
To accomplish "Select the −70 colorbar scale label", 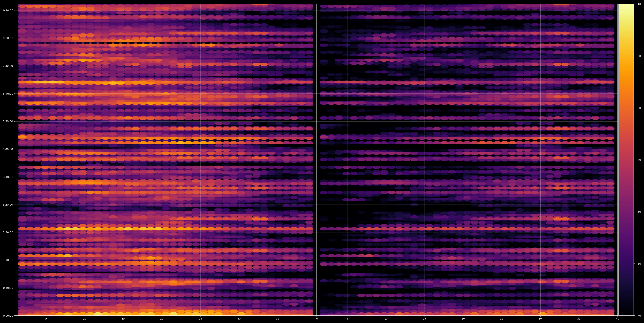I will 638,316.
